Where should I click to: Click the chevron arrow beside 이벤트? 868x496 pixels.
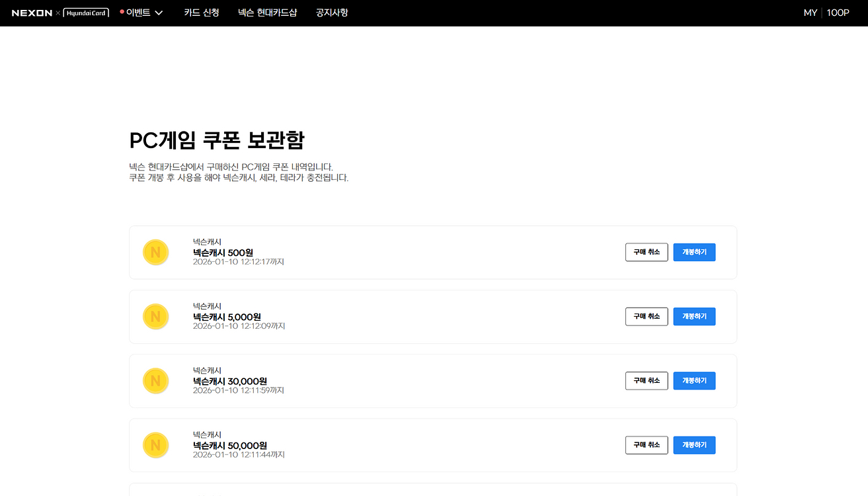(159, 13)
